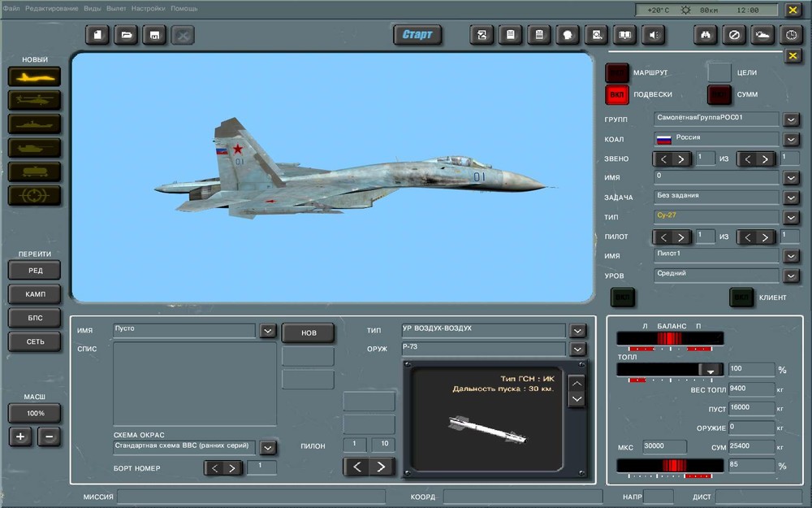Screen dimensions: 812x508
Task: Toggle the ПОДВЕСКИ switch off
Action: pyautogui.click(x=617, y=94)
